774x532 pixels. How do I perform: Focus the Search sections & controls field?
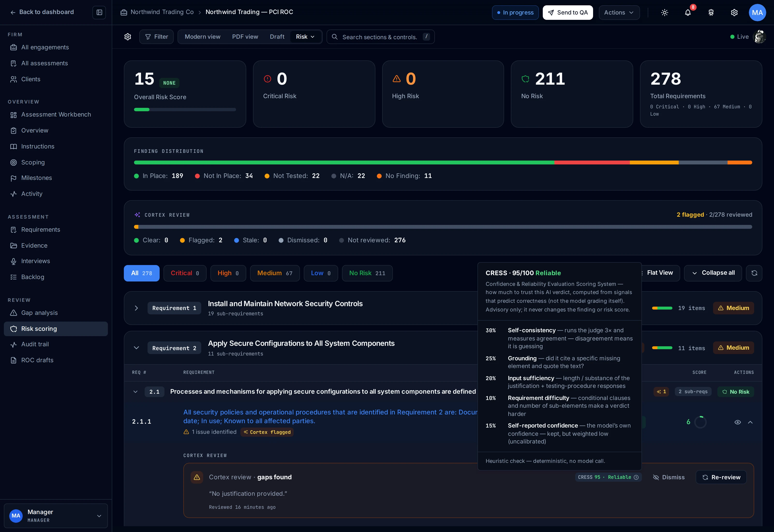point(380,37)
